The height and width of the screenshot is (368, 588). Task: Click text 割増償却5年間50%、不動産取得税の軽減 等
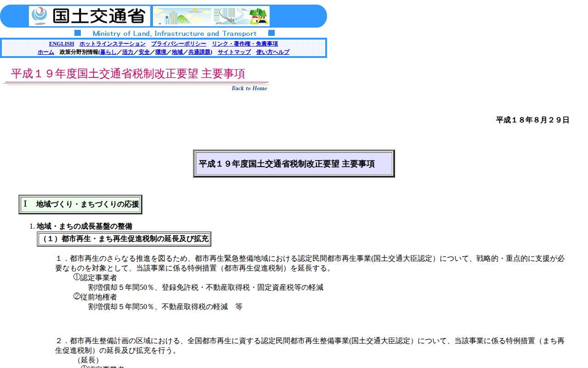point(165,307)
